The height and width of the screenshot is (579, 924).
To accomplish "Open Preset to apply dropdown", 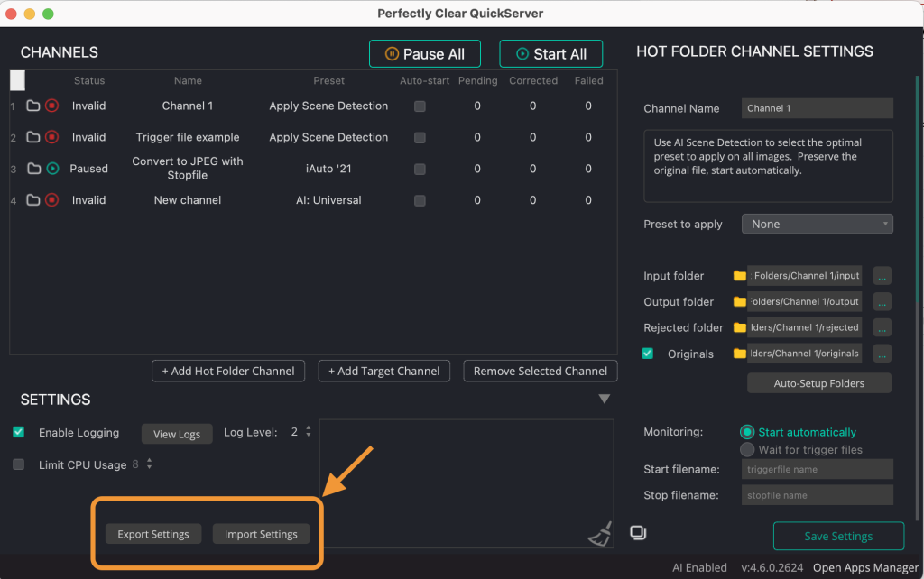I will point(818,224).
